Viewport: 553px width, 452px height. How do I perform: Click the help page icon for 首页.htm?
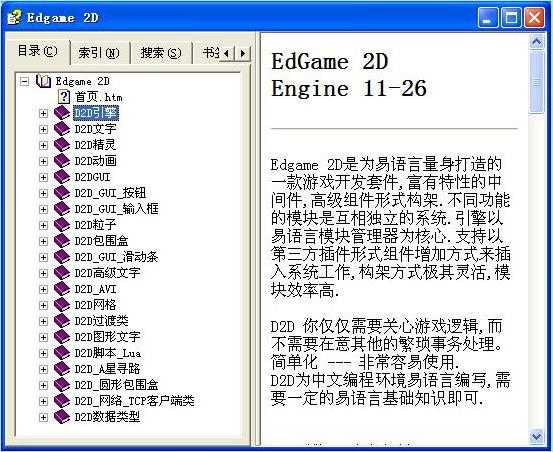(x=64, y=97)
